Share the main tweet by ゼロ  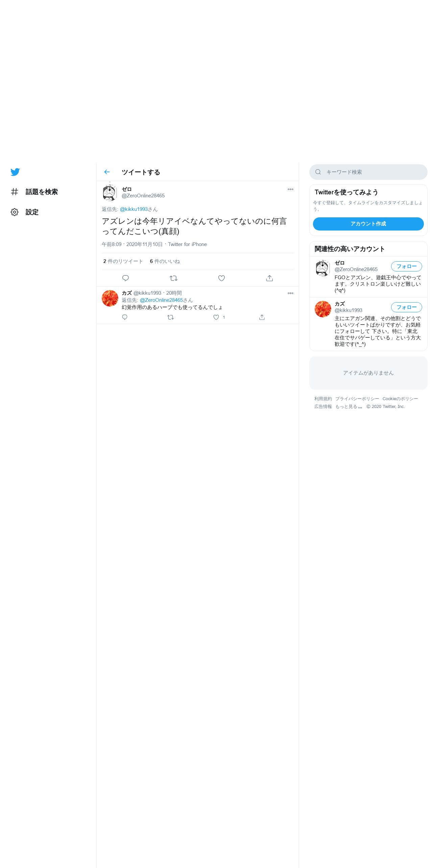pyautogui.click(x=269, y=278)
